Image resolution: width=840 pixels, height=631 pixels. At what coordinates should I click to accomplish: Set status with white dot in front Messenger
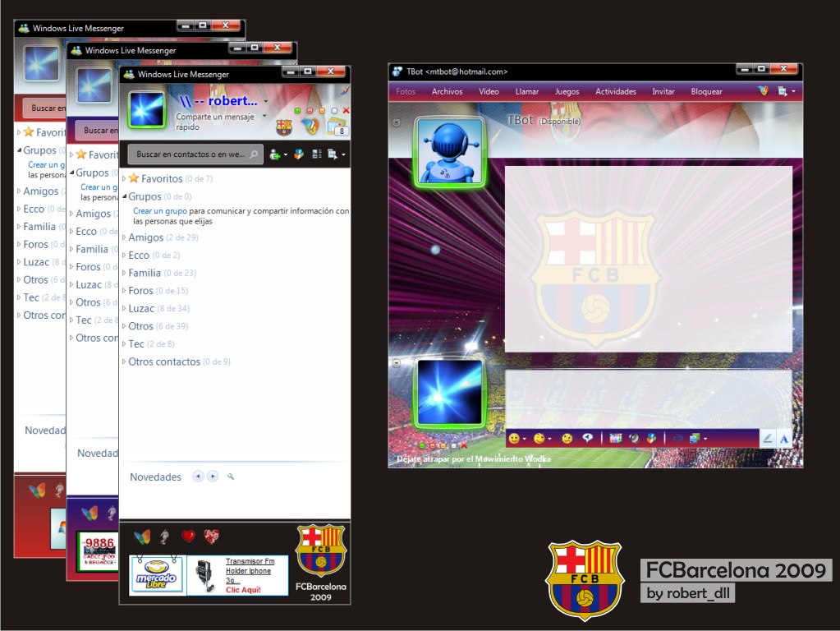(334, 110)
